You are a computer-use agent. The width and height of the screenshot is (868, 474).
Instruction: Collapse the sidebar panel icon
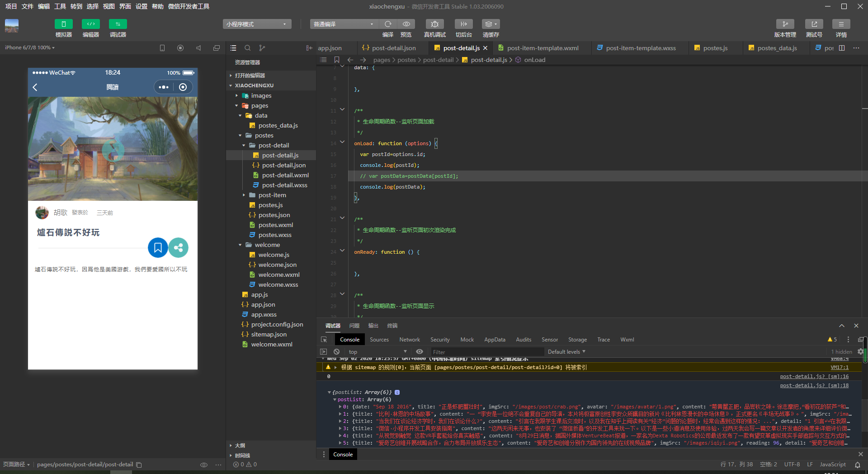coord(309,48)
